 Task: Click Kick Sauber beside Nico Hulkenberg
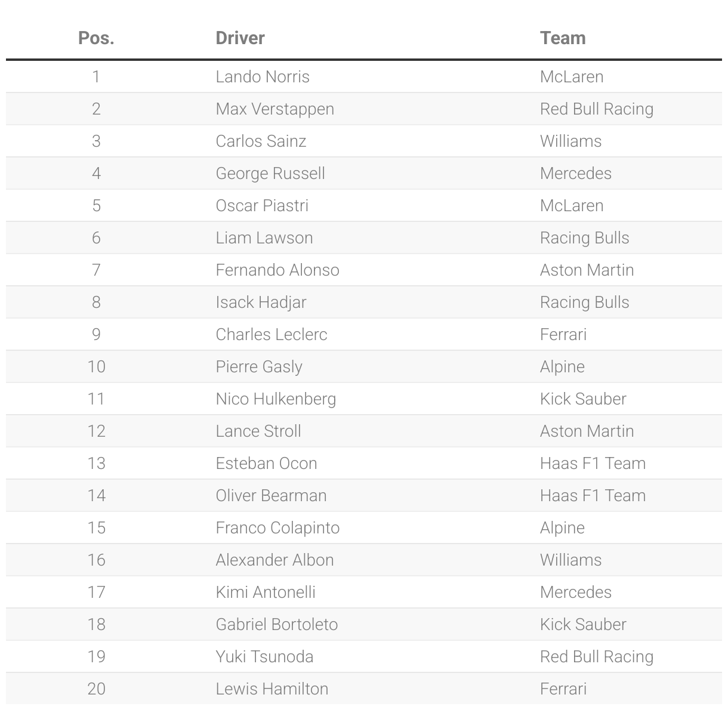(583, 399)
